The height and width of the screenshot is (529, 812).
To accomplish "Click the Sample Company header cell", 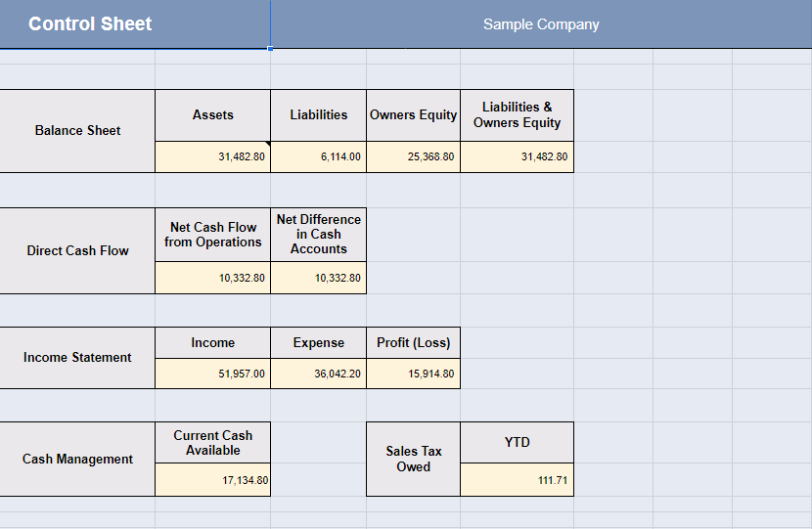I will [541, 24].
